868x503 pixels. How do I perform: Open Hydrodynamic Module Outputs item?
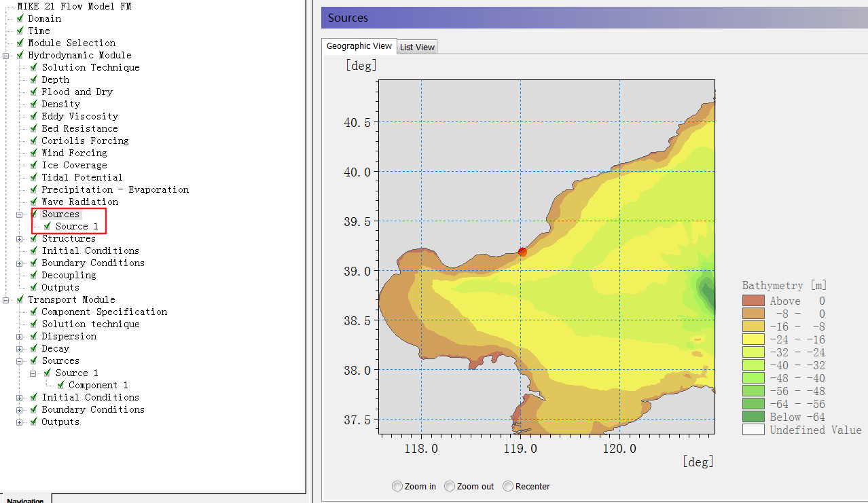coord(60,287)
